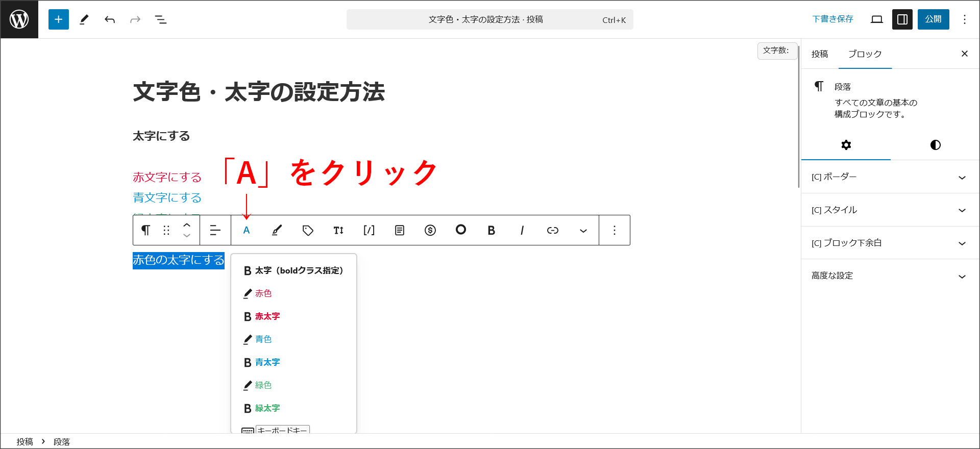980x449 pixels.
Task: Close the settings sidebar with X
Action: tap(965, 54)
